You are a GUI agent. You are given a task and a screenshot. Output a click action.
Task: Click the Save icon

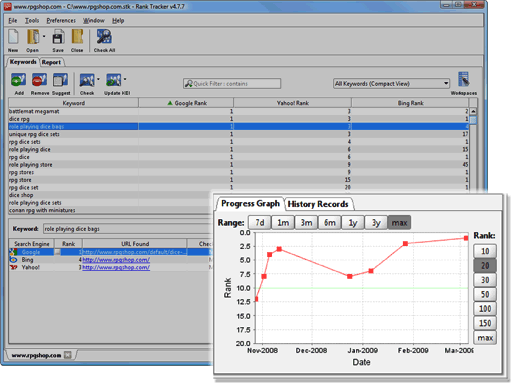58,37
